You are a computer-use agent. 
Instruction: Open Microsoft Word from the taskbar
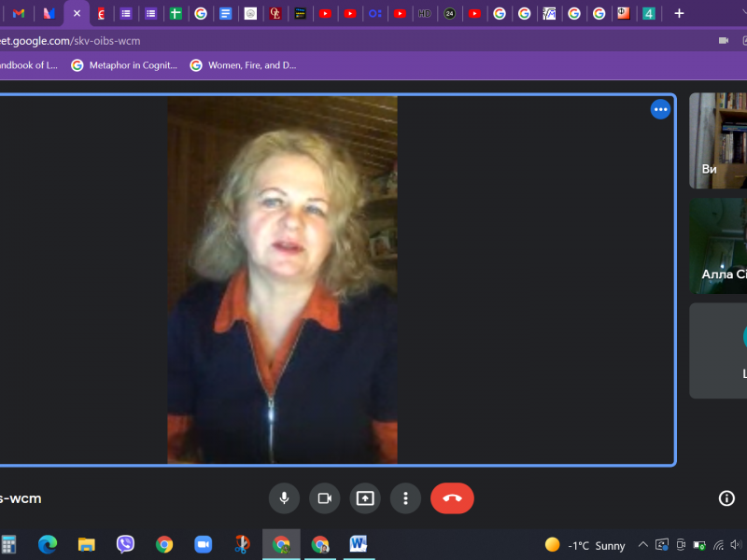[x=359, y=544]
